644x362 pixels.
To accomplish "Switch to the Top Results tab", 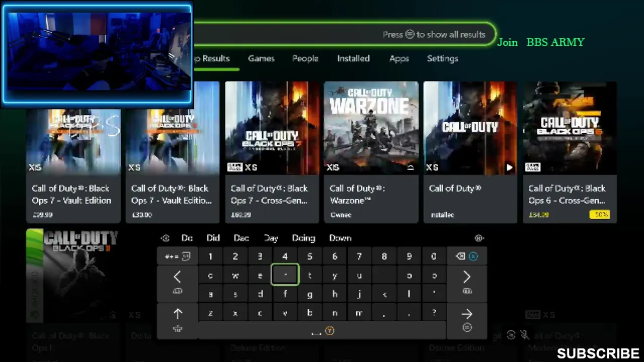I will click(x=211, y=58).
